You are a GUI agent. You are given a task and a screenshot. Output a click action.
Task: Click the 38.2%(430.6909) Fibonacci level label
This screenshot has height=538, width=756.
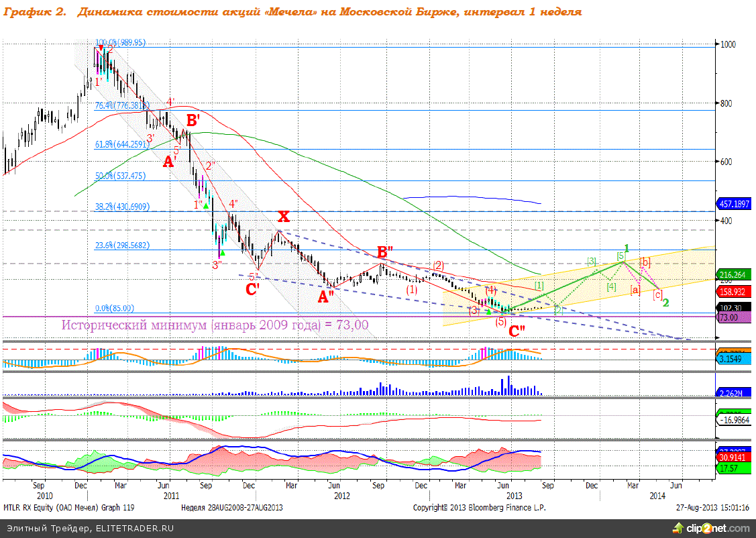tap(121, 207)
